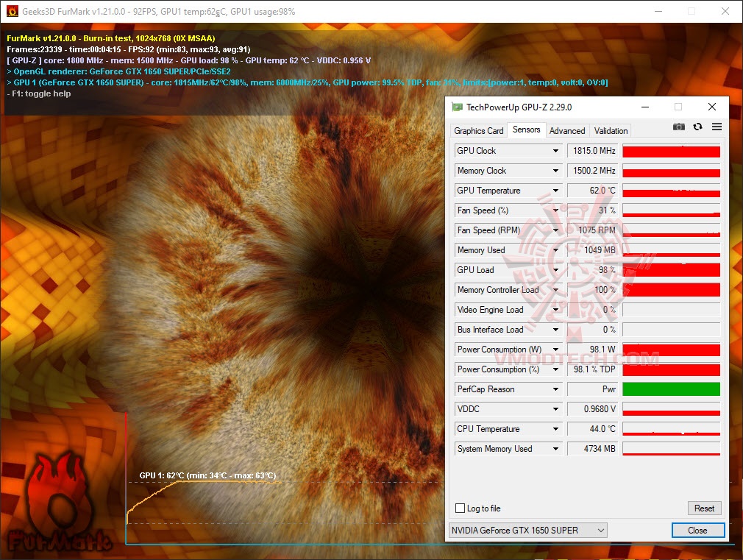Image resolution: width=743 pixels, height=560 pixels.
Task: Click the Memory Clock value 1500.2 MHz
Action: [593, 171]
